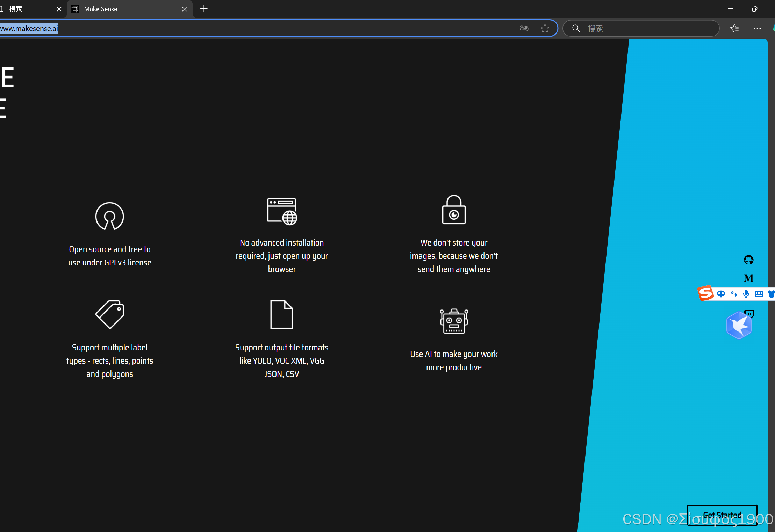
Task: Open the favorites list
Action: coord(734,28)
